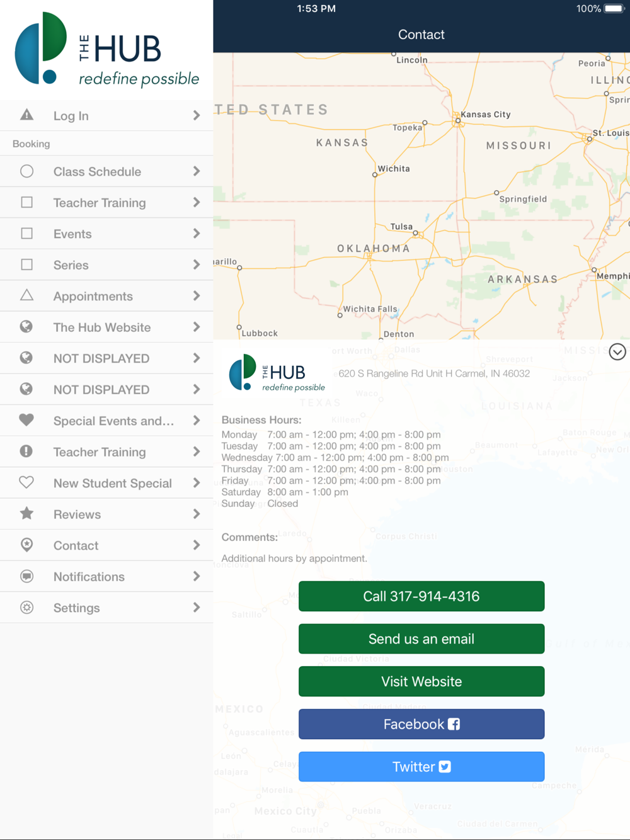Screen dimensions: 630x840
Task: Tap the square icon beside Events
Action: [26, 233]
